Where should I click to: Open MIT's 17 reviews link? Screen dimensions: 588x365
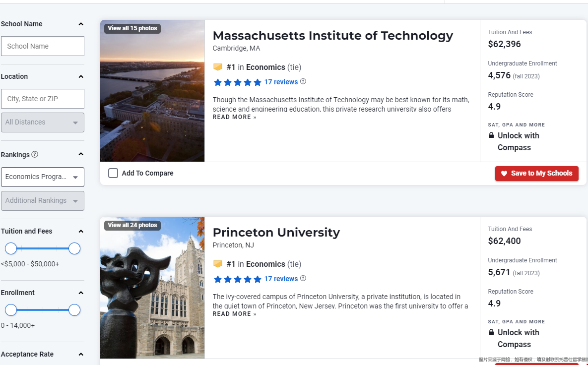281,82
